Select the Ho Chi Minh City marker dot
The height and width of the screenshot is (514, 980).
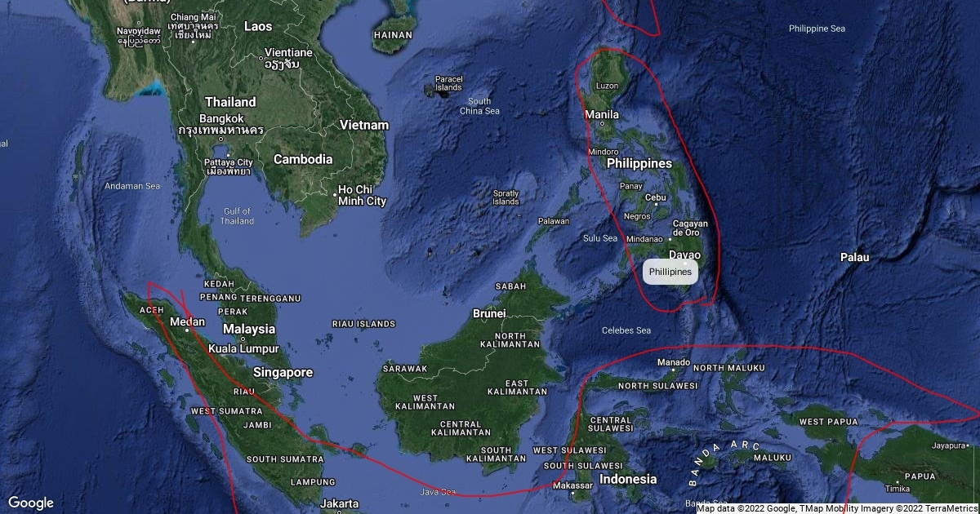(335, 194)
